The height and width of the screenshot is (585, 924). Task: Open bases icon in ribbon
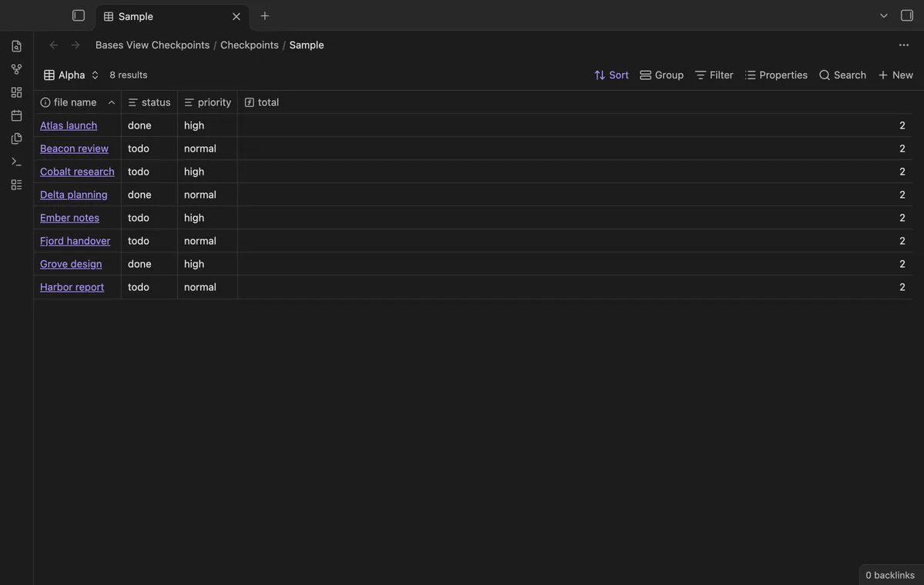click(16, 185)
